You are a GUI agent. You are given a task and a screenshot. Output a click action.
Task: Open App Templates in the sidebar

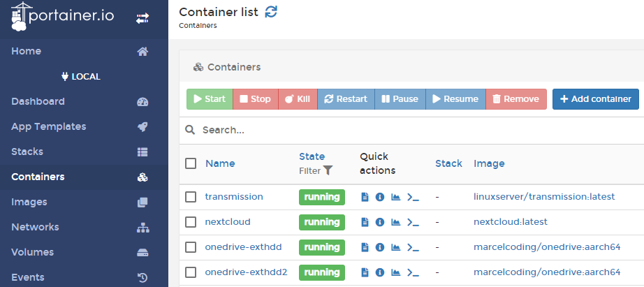[x=48, y=126]
